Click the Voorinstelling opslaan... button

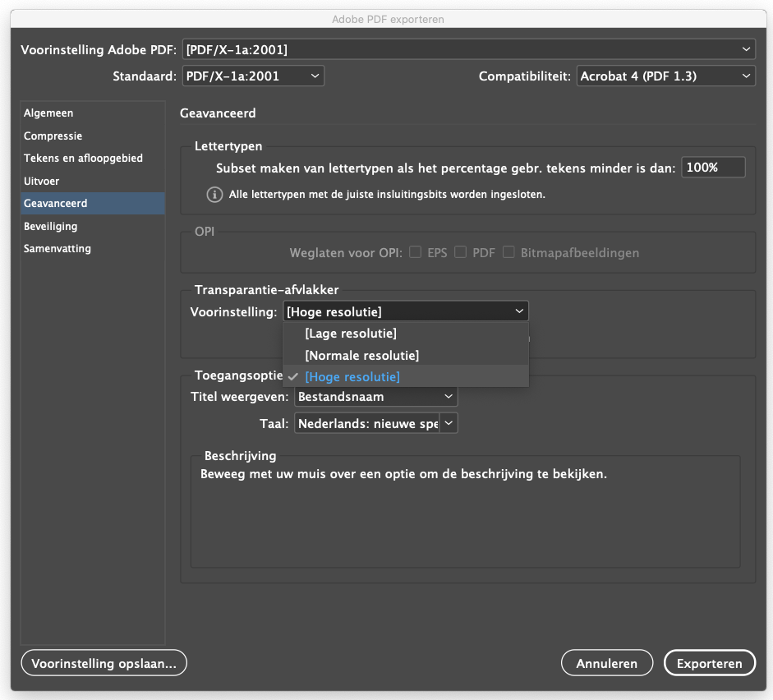click(104, 663)
